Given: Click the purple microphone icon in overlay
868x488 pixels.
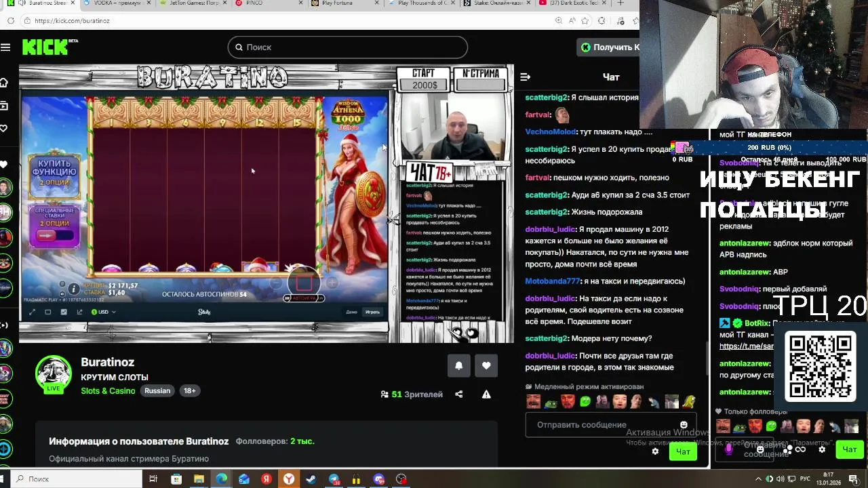Looking at the screenshot, I should pos(729,449).
